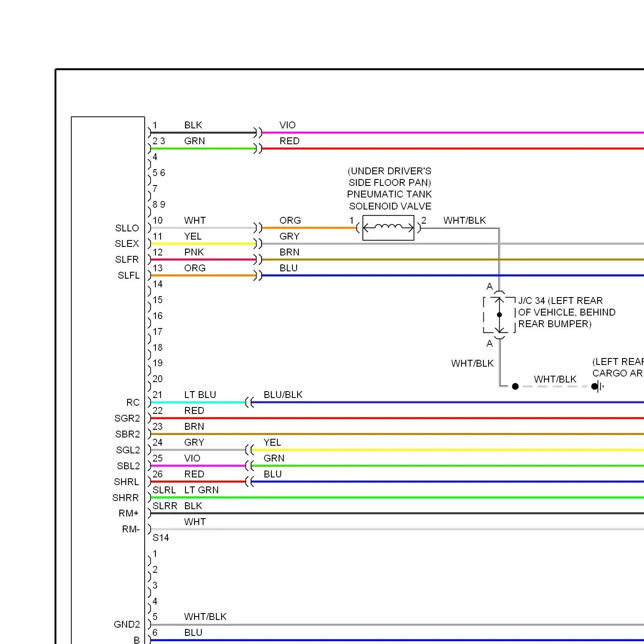Select the SHRL terminal label
Image resolution: width=644 pixels, height=644 pixels.
[126, 482]
